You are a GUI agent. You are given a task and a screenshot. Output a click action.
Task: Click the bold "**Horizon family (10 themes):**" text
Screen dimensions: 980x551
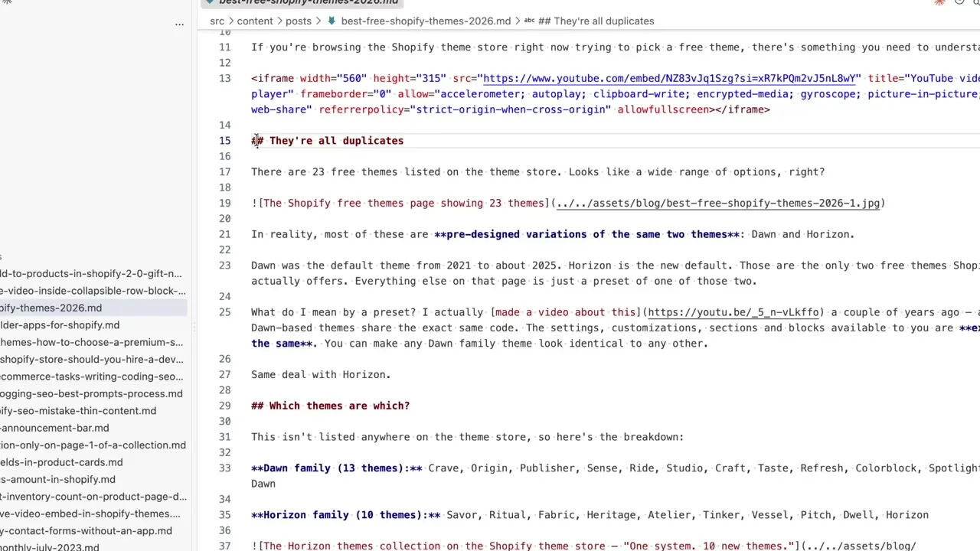coord(346,515)
